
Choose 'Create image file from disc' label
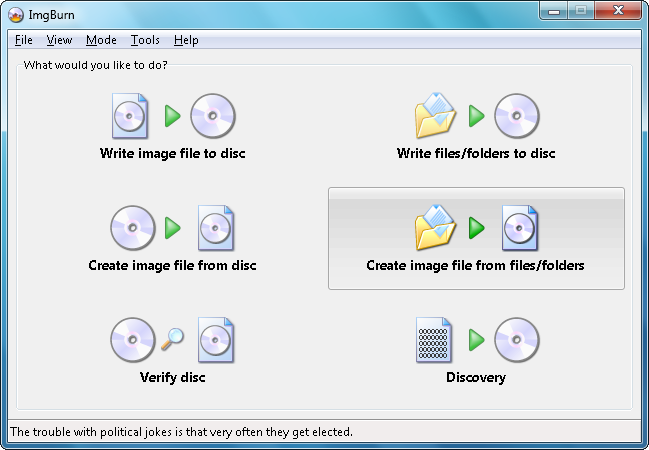coord(173,265)
